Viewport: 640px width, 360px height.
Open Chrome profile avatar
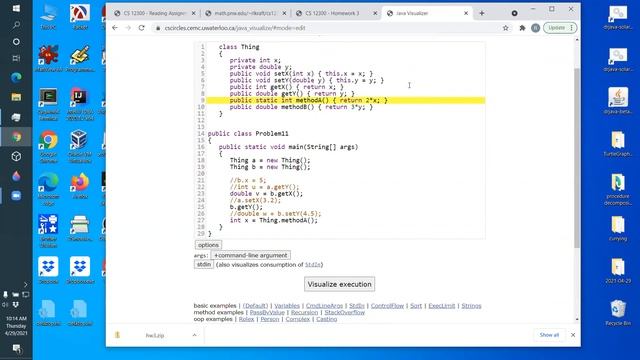(x=536, y=28)
